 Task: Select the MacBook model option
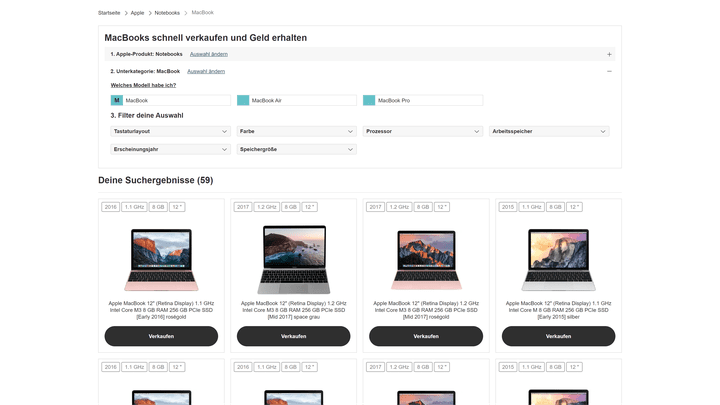pyautogui.click(x=171, y=101)
